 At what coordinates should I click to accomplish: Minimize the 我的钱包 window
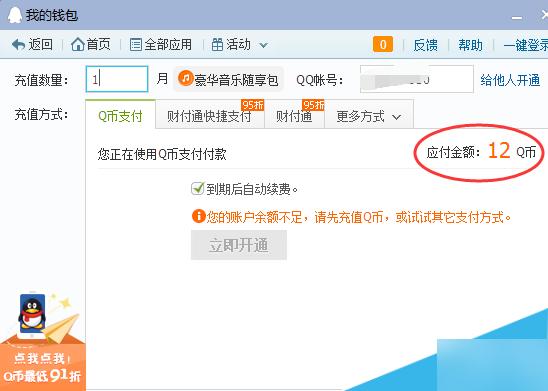(x=517, y=17)
